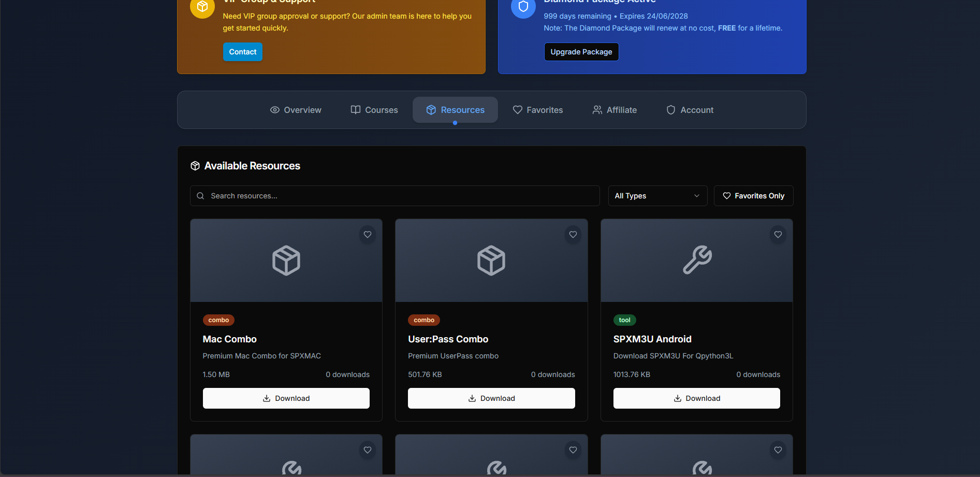Click the shield icon in Diamond Package banner
The height and width of the screenshot is (477, 980).
[523, 7]
